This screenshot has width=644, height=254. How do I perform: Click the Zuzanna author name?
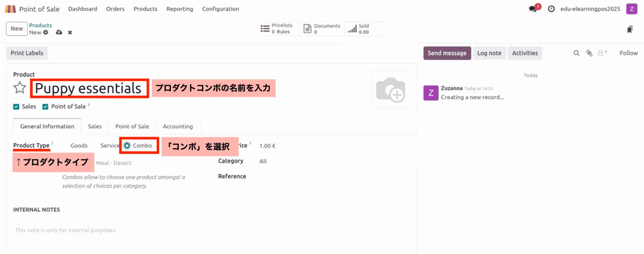click(451, 88)
